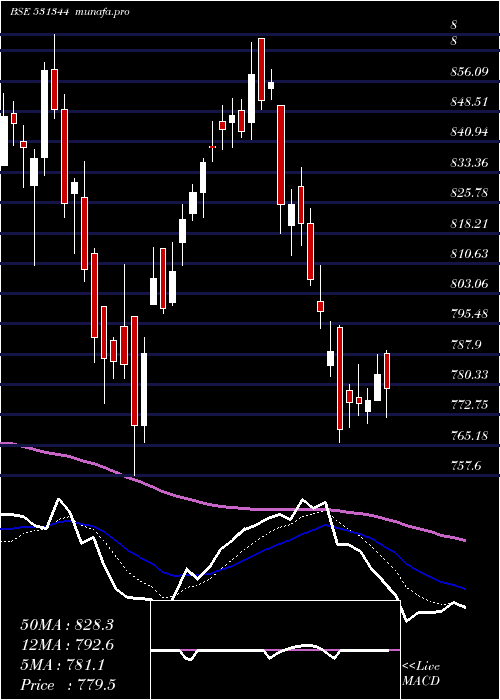Image resolution: width=500 pixels, height=700 pixels.
Task: Click the Price : 779.5 readout
Action: (67, 685)
